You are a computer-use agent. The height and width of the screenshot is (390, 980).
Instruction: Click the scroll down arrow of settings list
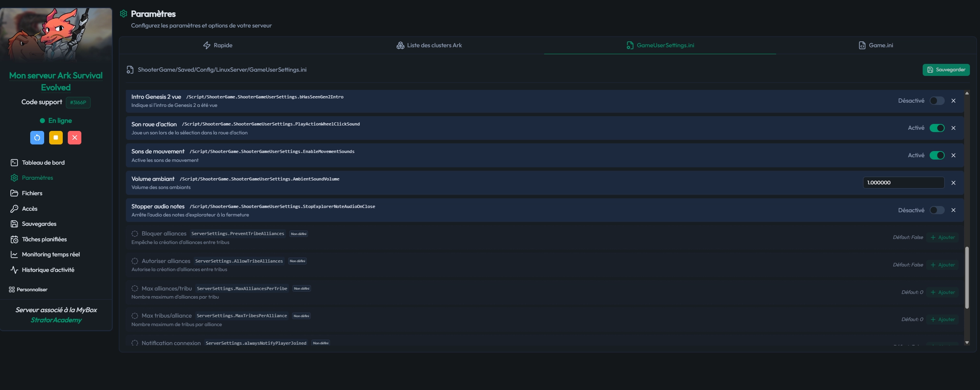pyautogui.click(x=966, y=343)
